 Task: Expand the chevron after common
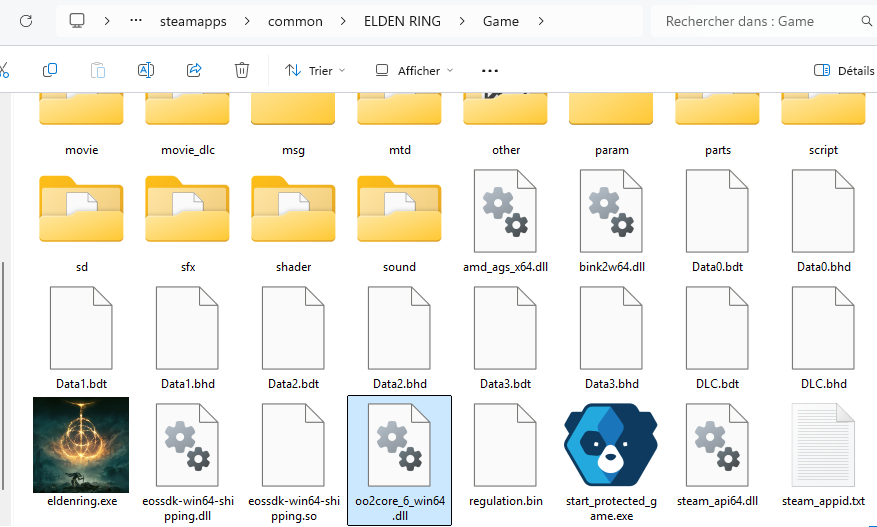coord(343,21)
